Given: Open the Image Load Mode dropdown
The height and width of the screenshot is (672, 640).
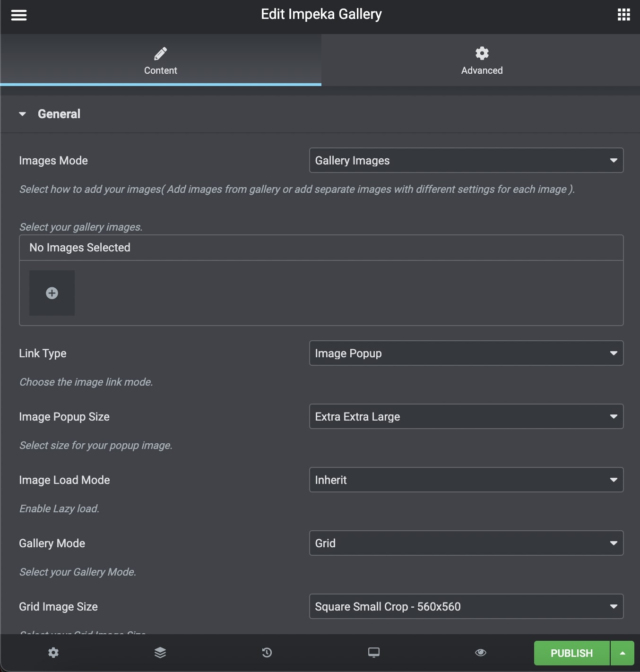Looking at the screenshot, I should (x=466, y=480).
